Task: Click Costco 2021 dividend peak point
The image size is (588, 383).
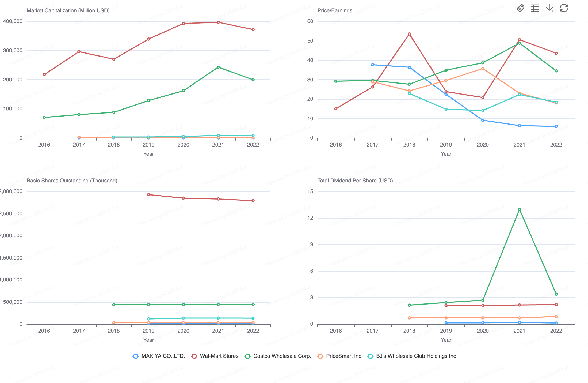Action: point(520,209)
